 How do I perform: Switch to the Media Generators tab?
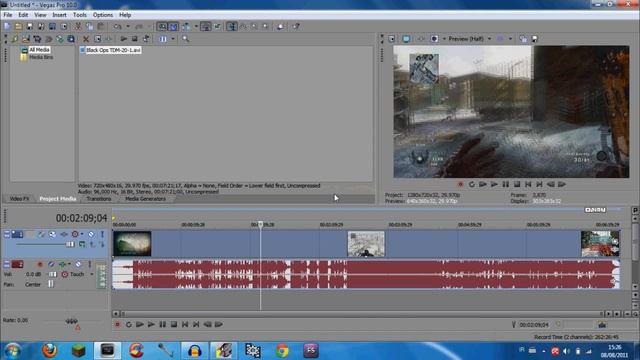(145, 199)
